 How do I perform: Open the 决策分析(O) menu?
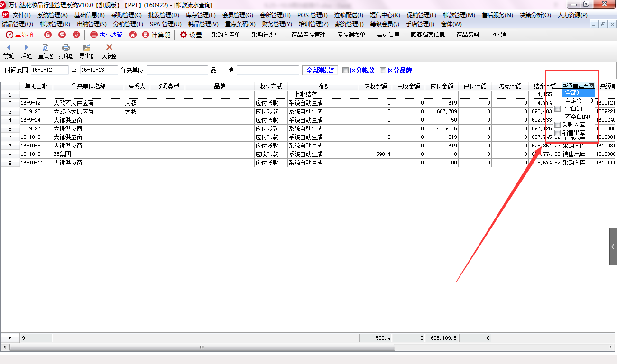[x=535, y=15]
